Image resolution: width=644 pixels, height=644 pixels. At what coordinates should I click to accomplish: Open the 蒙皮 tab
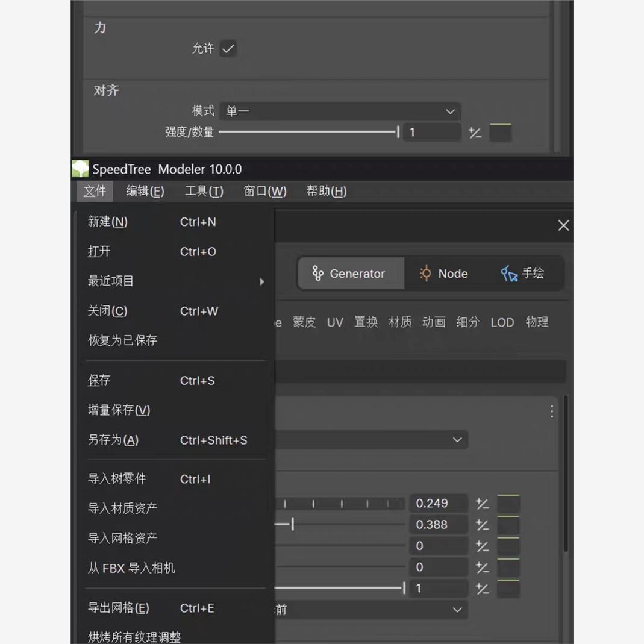click(304, 322)
